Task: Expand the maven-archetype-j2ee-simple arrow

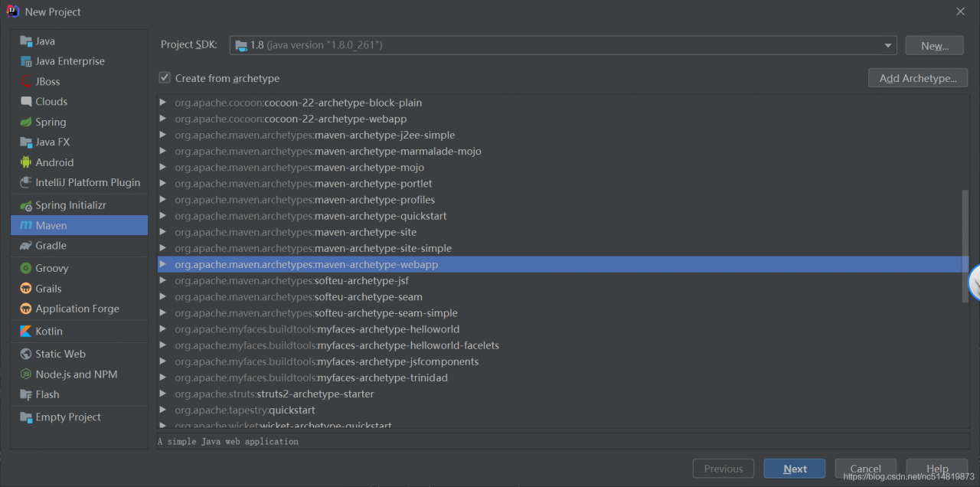Action: pos(162,135)
